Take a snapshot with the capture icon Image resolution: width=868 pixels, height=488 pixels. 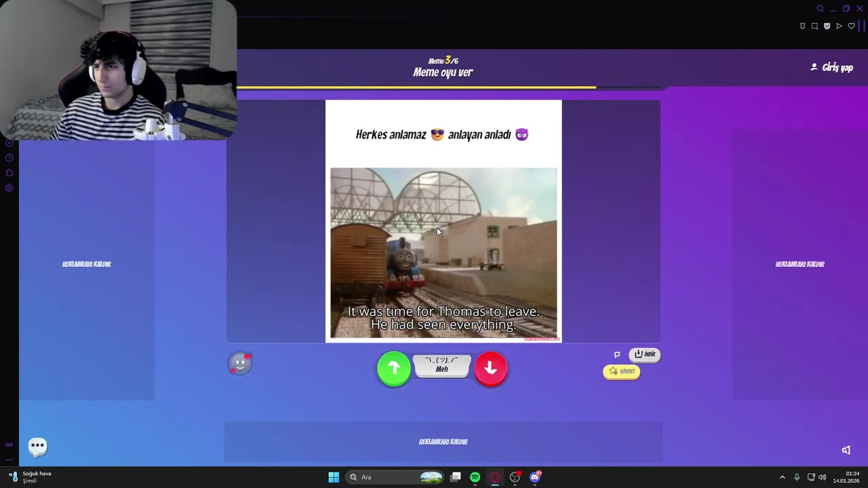tap(815, 26)
